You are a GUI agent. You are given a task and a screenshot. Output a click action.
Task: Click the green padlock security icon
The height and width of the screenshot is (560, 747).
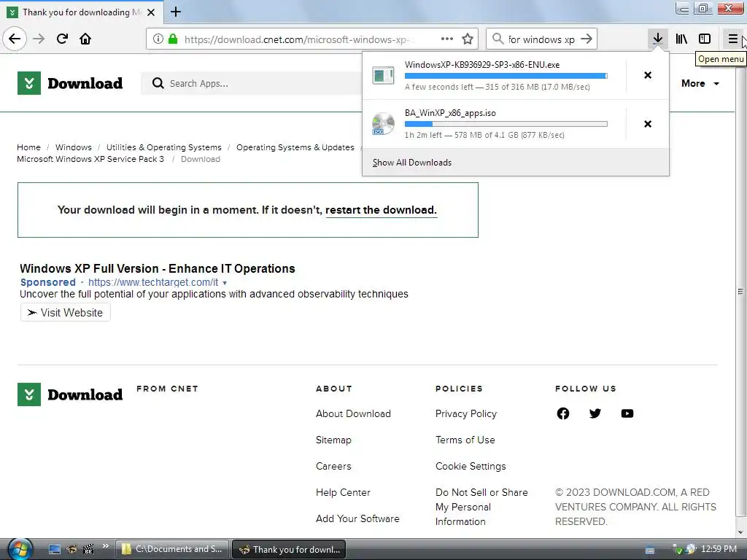[x=173, y=39]
